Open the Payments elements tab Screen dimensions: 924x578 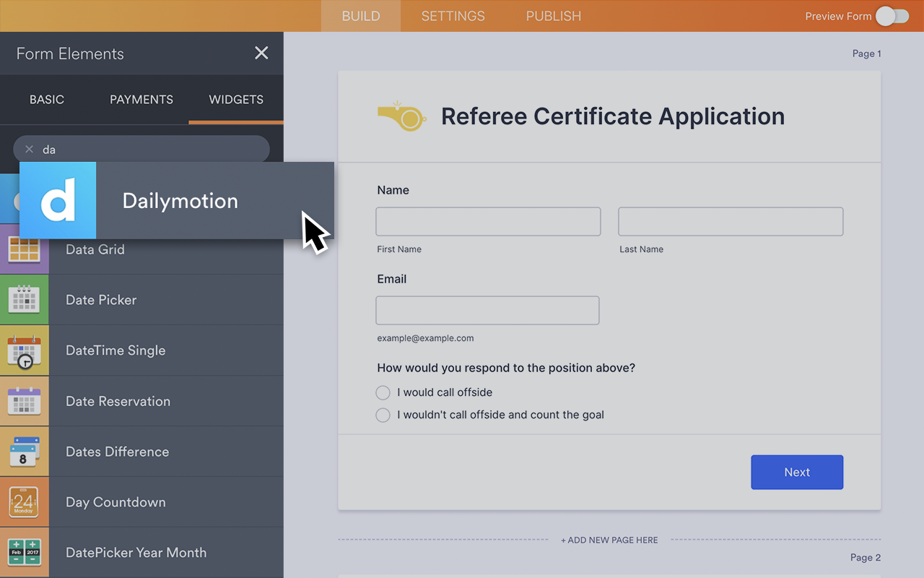(141, 100)
